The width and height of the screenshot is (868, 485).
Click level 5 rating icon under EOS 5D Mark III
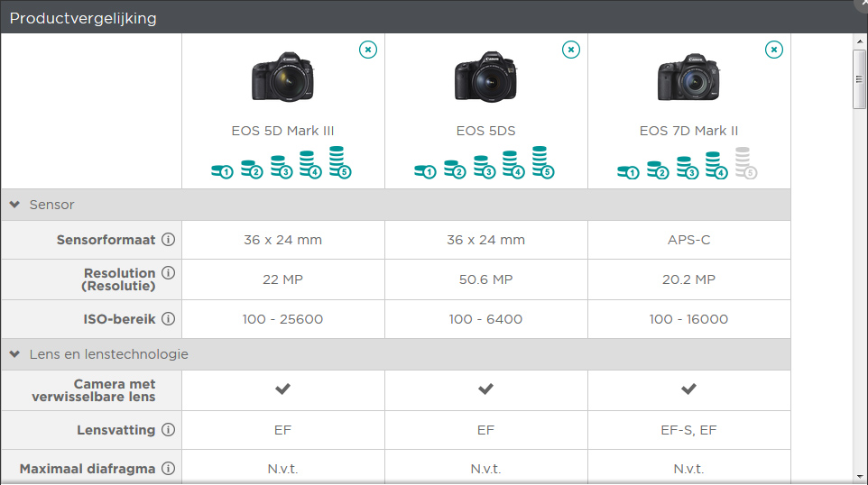(x=338, y=163)
